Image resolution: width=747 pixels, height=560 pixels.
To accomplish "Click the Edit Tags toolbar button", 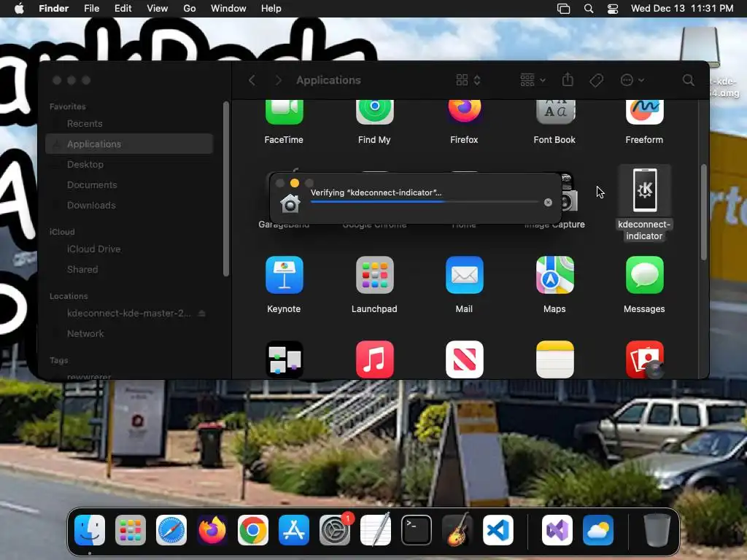I will pos(596,80).
